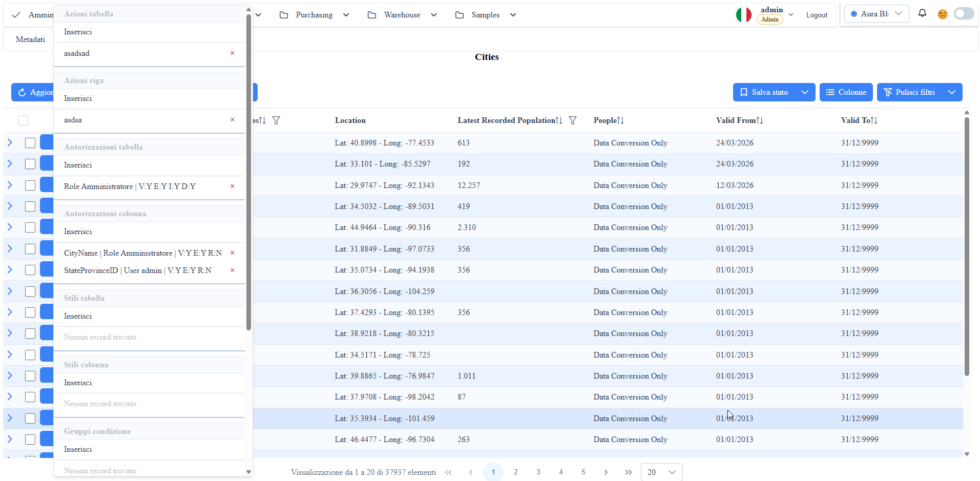980x481 pixels.
Task: Click Inserisci under Autorizzazioni colonna
Action: tap(78, 232)
